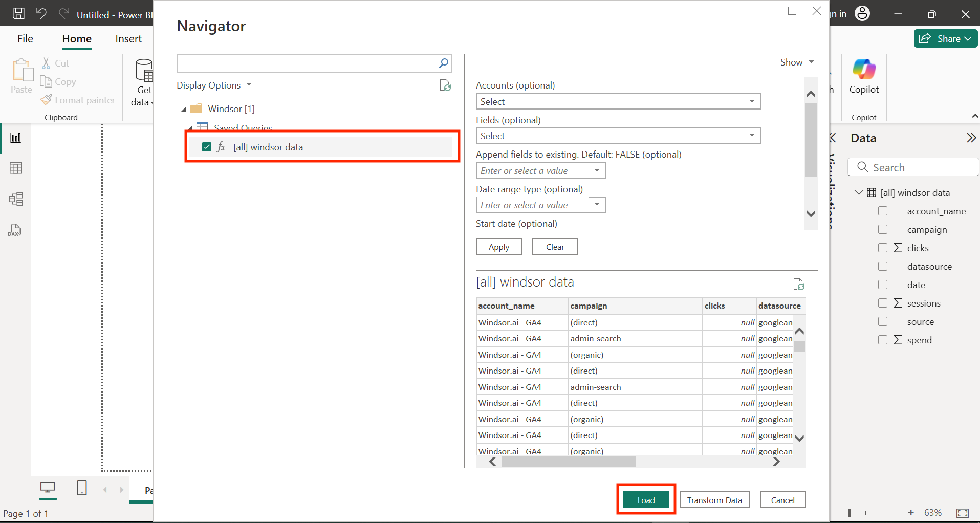The height and width of the screenshot is (523, 980).
Task: Click fit to page icon in status bar
Action: [x=963, y=513]
